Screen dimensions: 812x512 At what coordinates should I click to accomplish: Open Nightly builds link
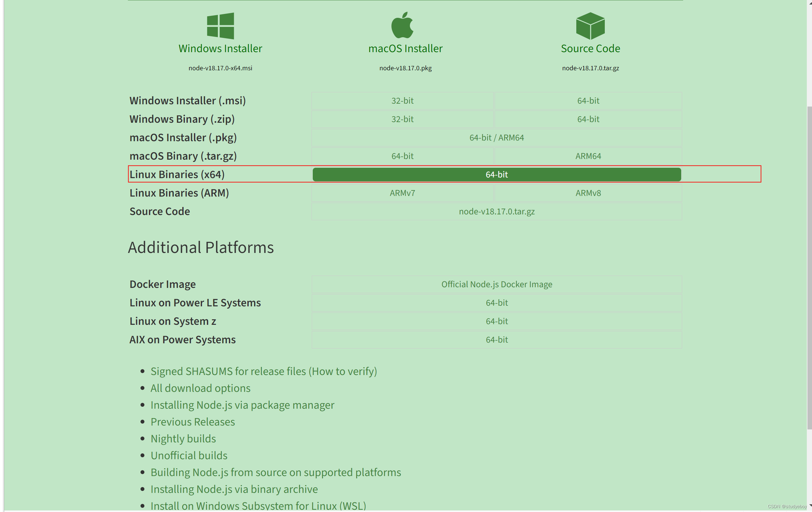[x=183, y=439]
